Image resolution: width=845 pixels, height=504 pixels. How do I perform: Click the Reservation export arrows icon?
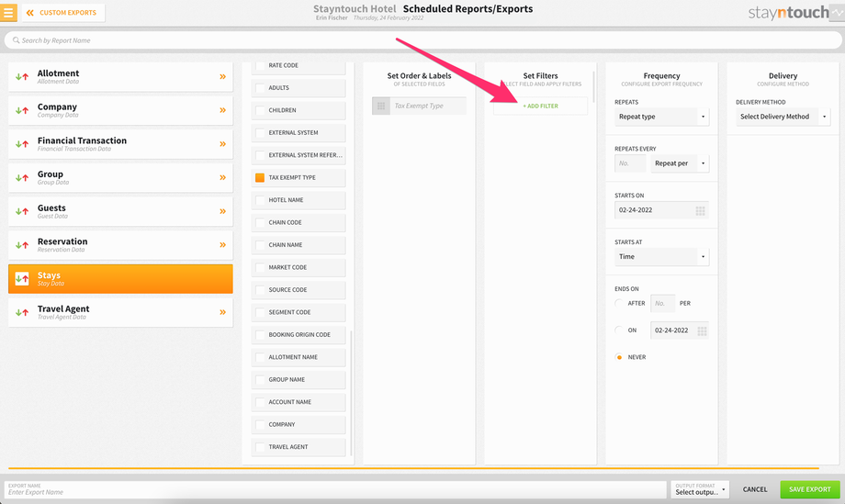(22, 245)
